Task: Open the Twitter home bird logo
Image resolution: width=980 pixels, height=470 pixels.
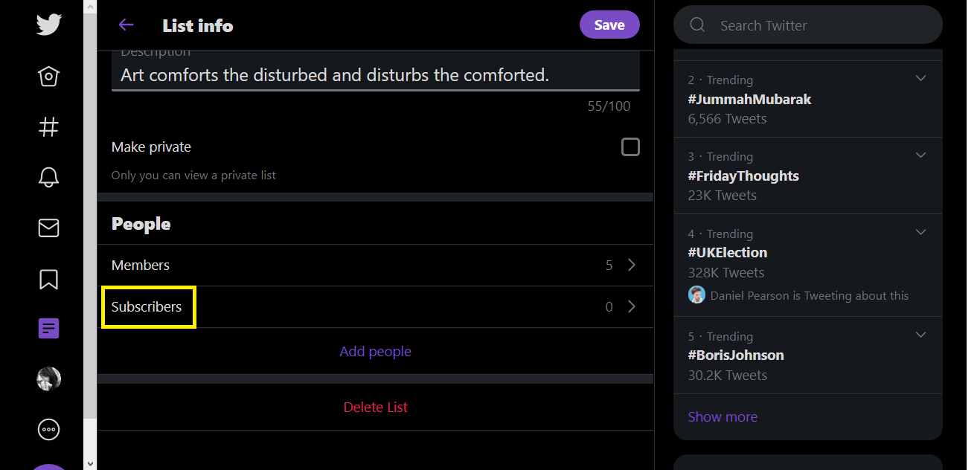Action: click(49, 24)
